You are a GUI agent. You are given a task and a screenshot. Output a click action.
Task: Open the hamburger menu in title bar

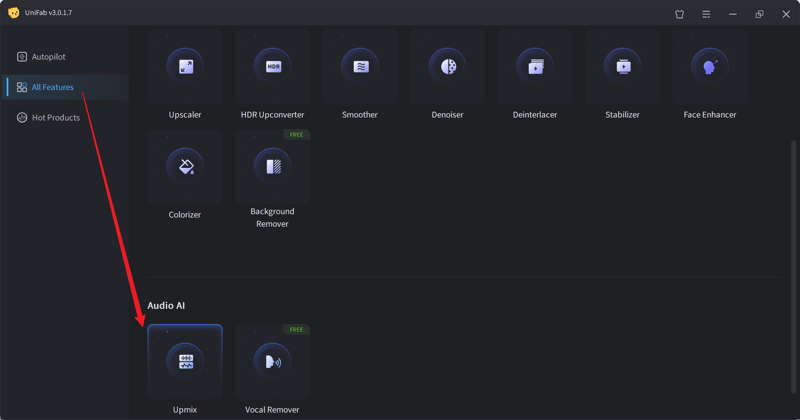tap(706, 14)
